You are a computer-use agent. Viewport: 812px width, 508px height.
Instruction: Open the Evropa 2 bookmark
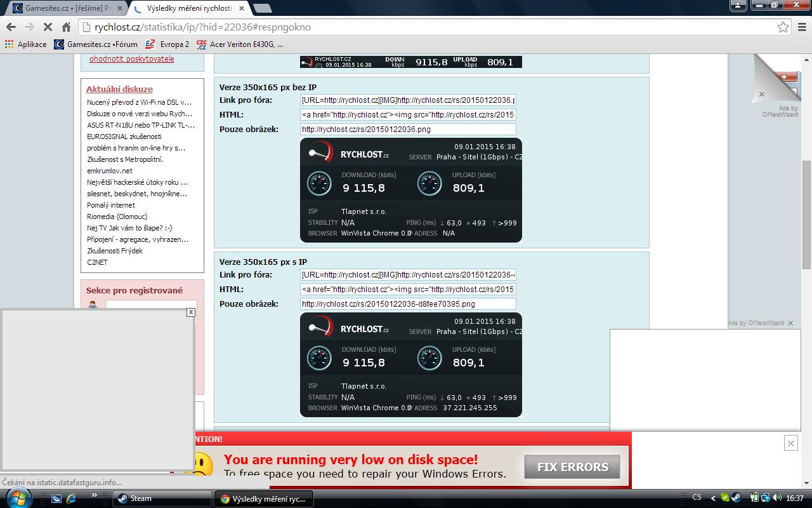click(x=167, y=44)
